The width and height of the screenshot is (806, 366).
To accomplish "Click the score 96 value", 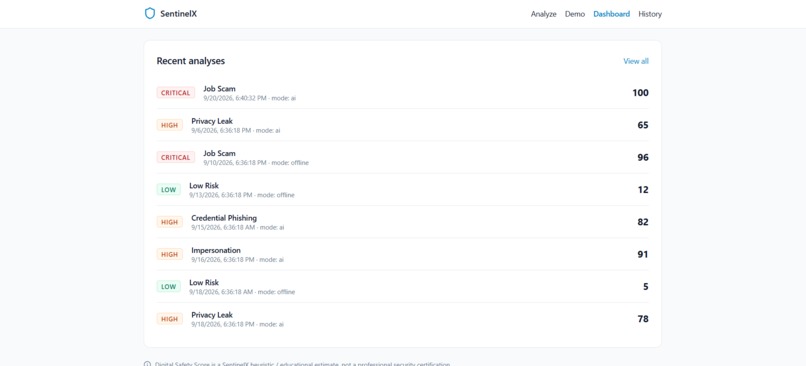I will click(643, 157).
